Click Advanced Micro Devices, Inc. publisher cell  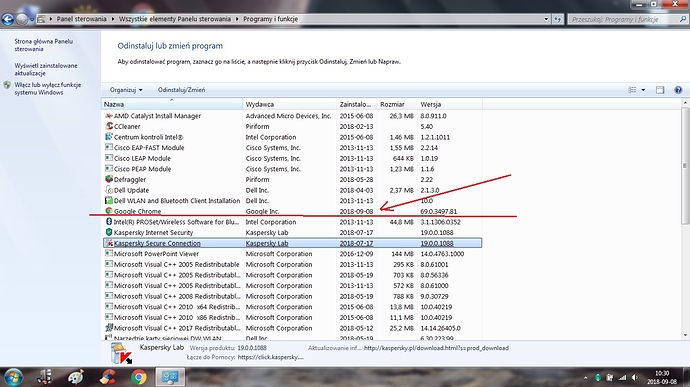(288, 116)
